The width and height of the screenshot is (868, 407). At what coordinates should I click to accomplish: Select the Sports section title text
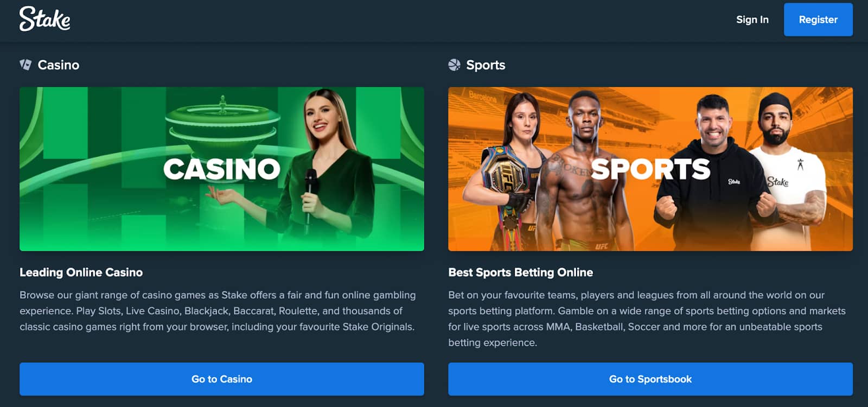(x=486, y=65)
